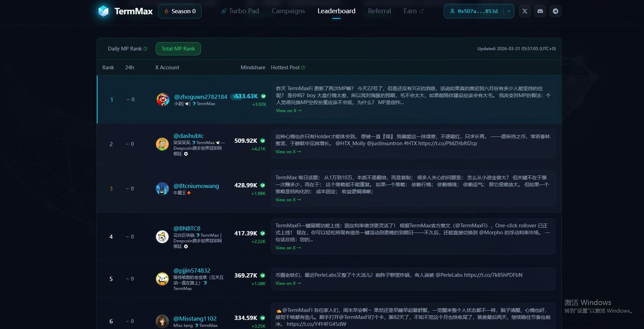Switch to the Daily MP Rank tab
Viewport: 644px width, 329px height.
pyautogui.click(x=127, y=48)
